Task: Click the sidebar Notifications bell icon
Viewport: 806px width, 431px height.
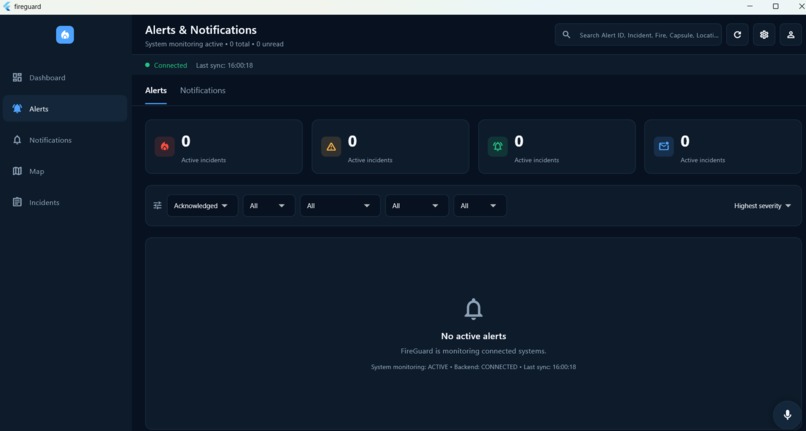Action: 17,140
